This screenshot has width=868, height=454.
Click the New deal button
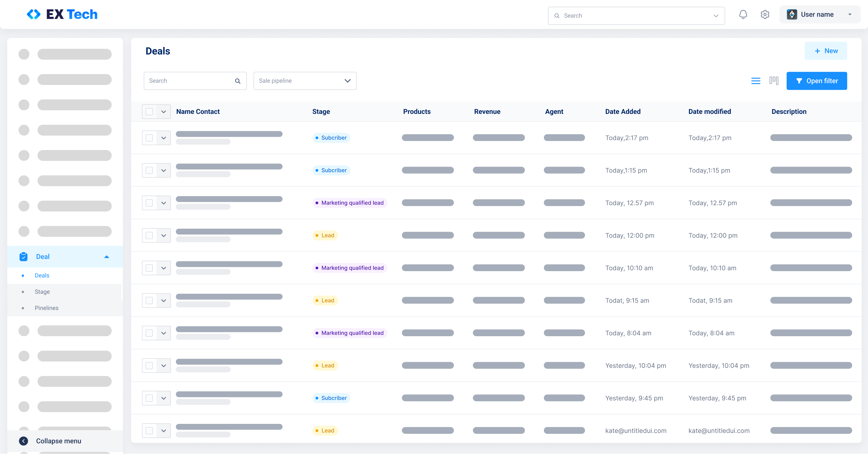point(826,51)
